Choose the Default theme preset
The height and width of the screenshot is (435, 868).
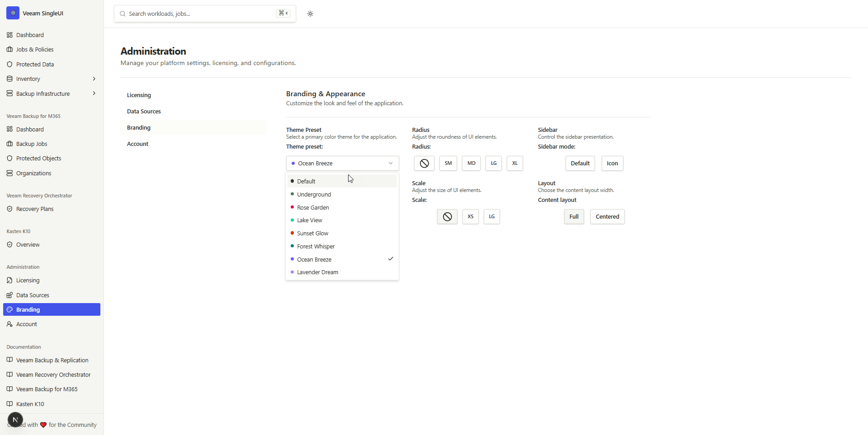click(342, 181)
